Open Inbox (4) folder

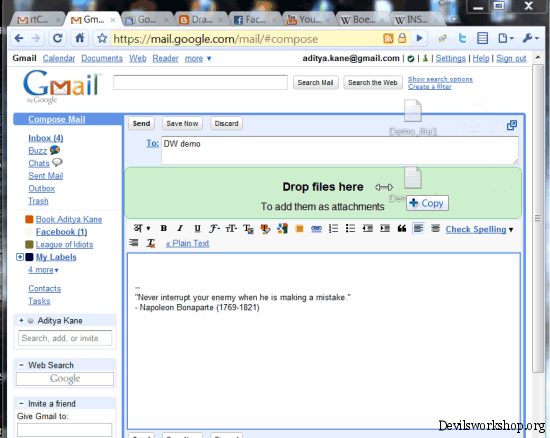coord(46,138)
